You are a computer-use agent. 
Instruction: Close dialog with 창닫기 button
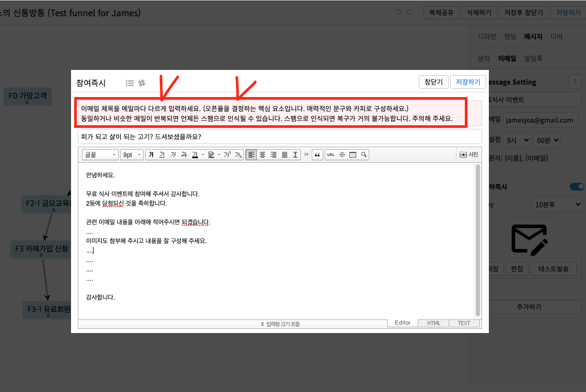[x=433, y=82]
